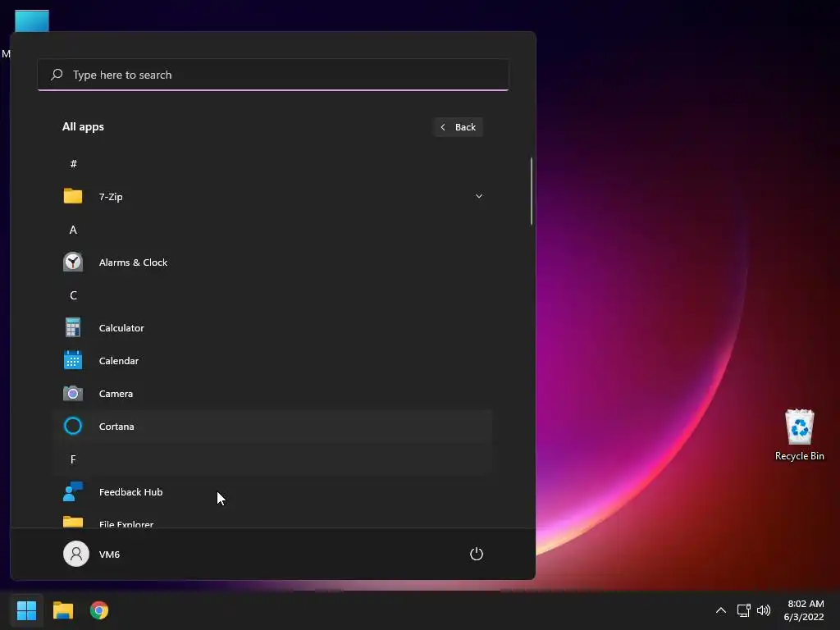Click the Cortana text label
This screenshot has width=840, height=630.
point(116,427)
